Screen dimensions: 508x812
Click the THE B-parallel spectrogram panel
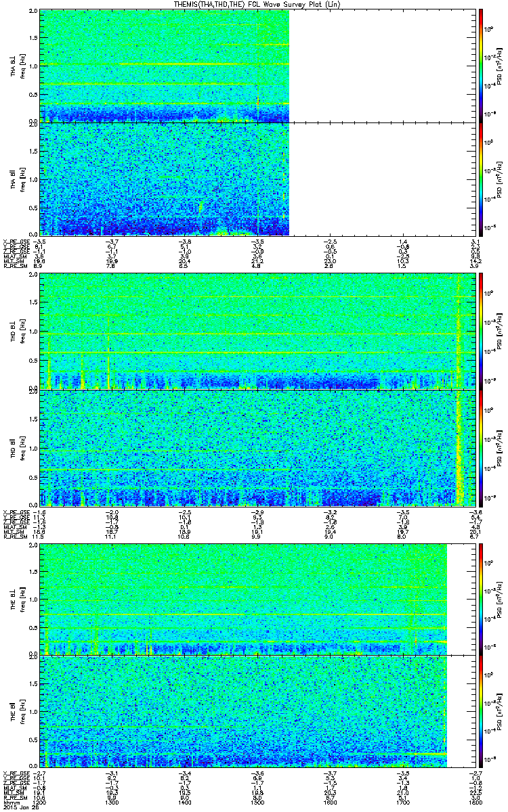click(x=243, y=710)
